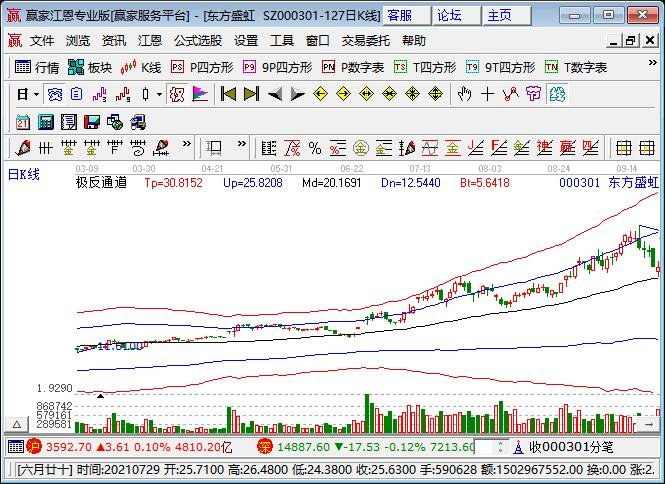This screenshot has width=665, height=484.
Task: Click the purple flag icon
Action: [x=200, y=94]
